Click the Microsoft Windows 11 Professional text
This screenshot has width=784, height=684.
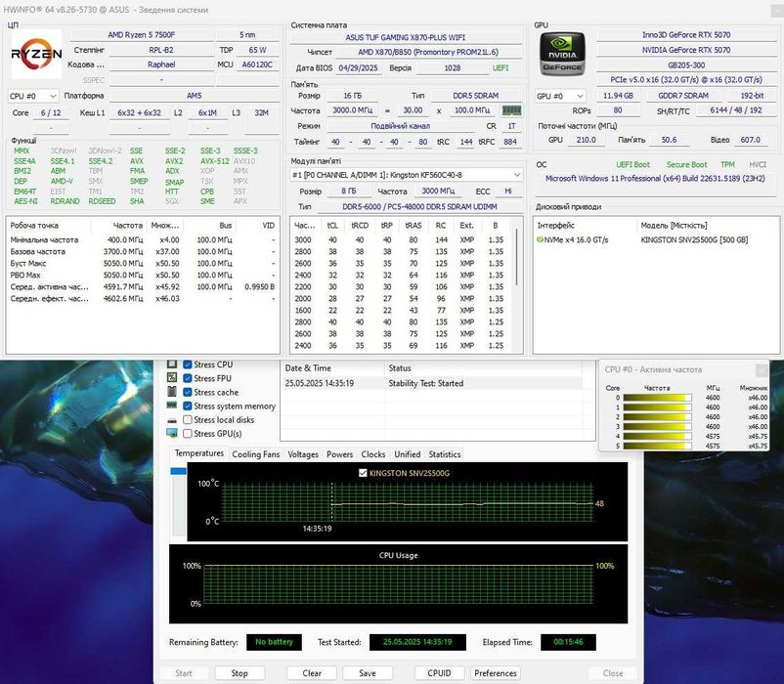pos(655,179)
